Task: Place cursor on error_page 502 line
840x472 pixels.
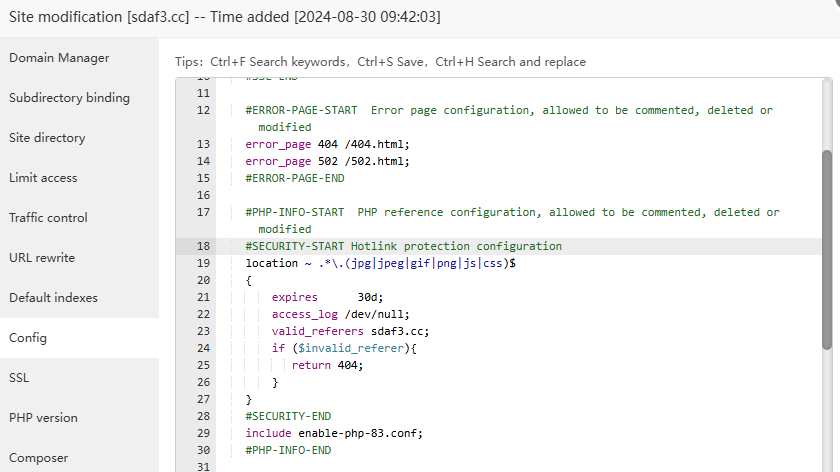Action: click(x=327, y=161)
